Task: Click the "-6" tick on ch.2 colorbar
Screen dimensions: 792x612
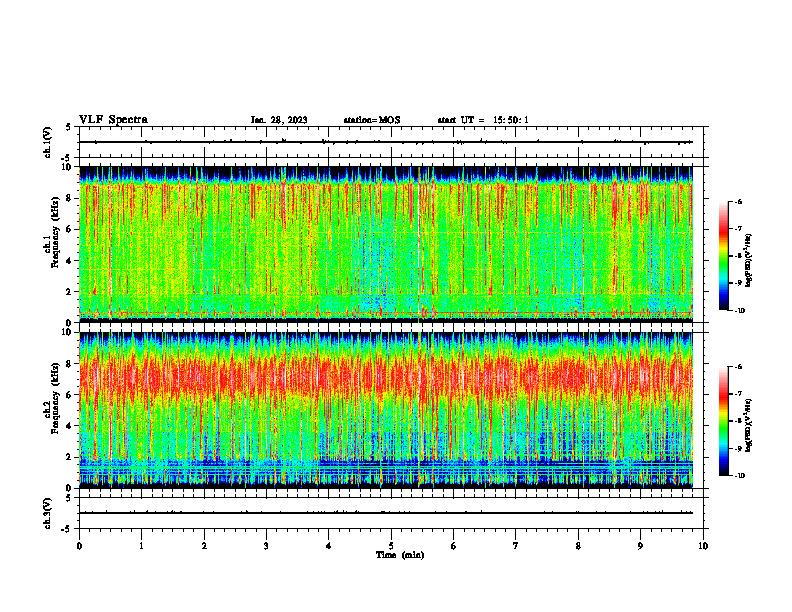Action: (x=739, y=367)
